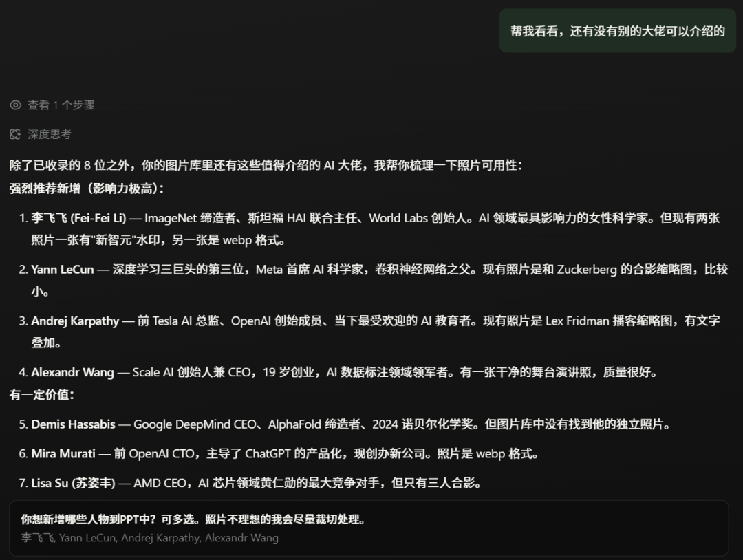Click the bold name 李飞飞 (Fei-Fei Li)

point(78,218)
